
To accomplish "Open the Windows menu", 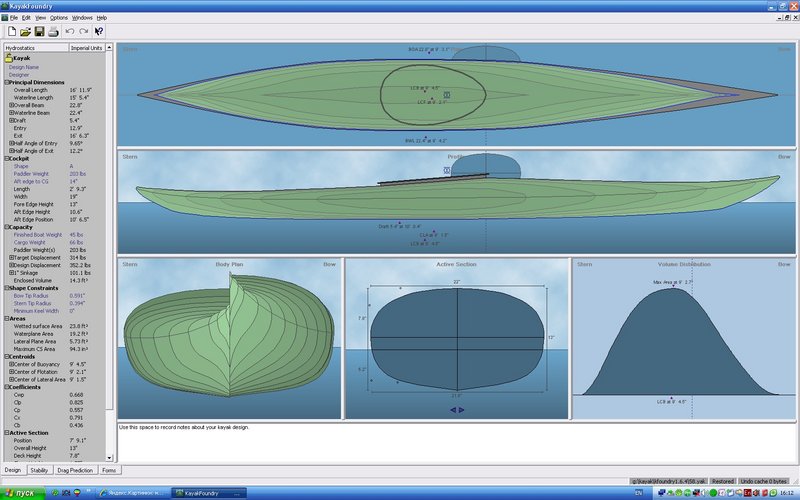I will [82, 17].
